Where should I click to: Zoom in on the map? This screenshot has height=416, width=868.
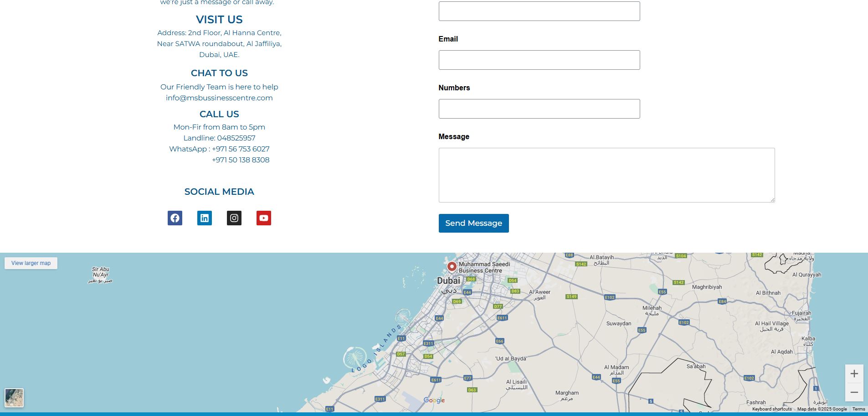click(854, 374)
